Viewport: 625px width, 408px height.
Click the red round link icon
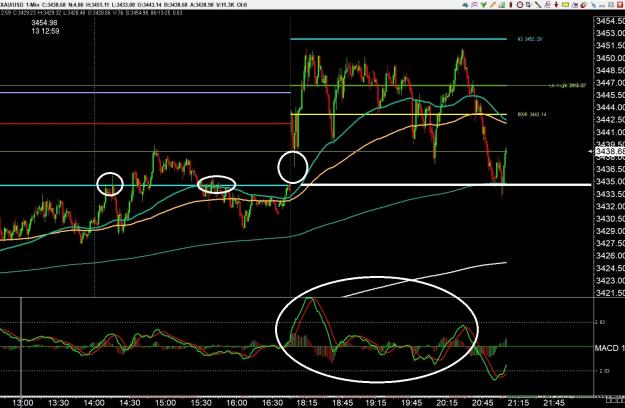tap(583, 5)
